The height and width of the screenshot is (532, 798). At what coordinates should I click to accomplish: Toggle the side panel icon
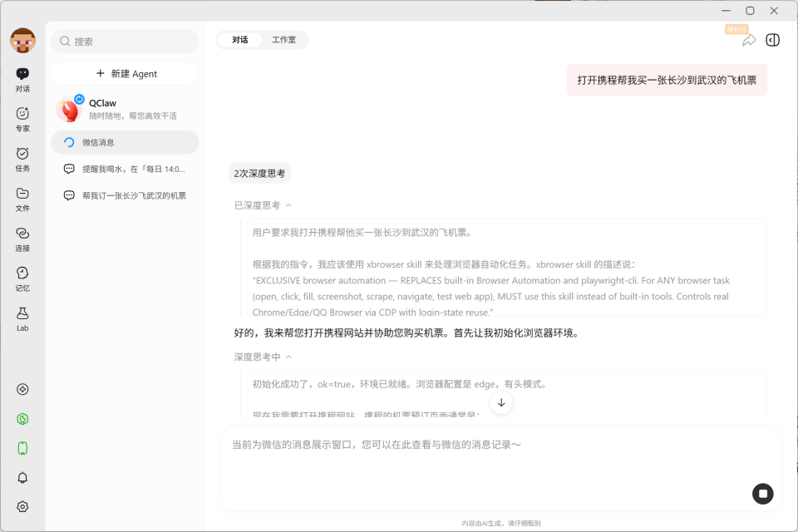[x=772, y=40]
